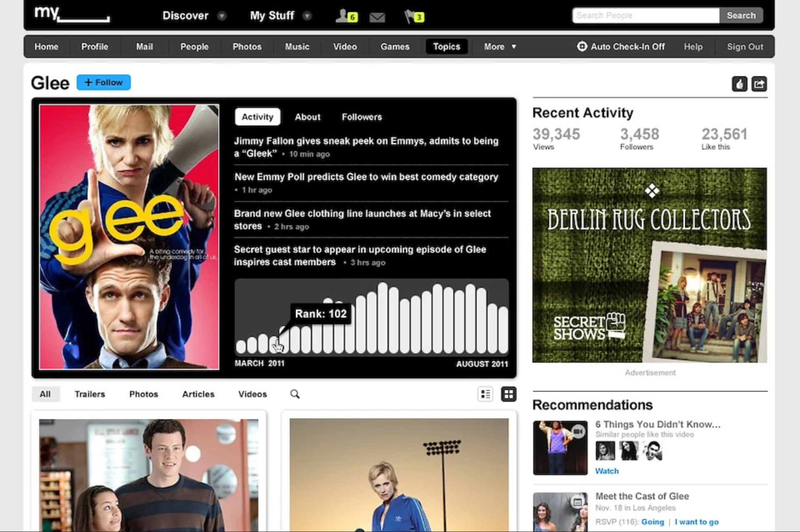Open Games in navigation bar
Image resolution: width=800 pixels, height=532 pixels.
pos(395,47)
